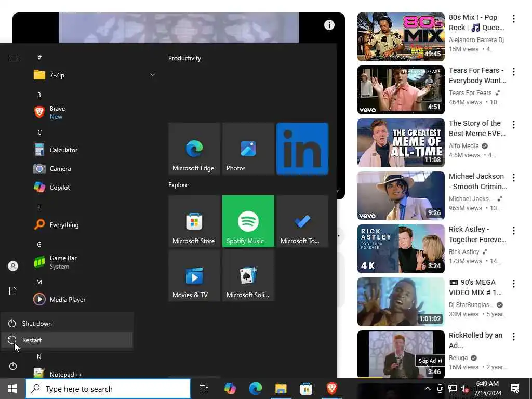The image size is (532, 399).
Task: Expand the 7-Zip folder chevron
Action: pos(153,75)
